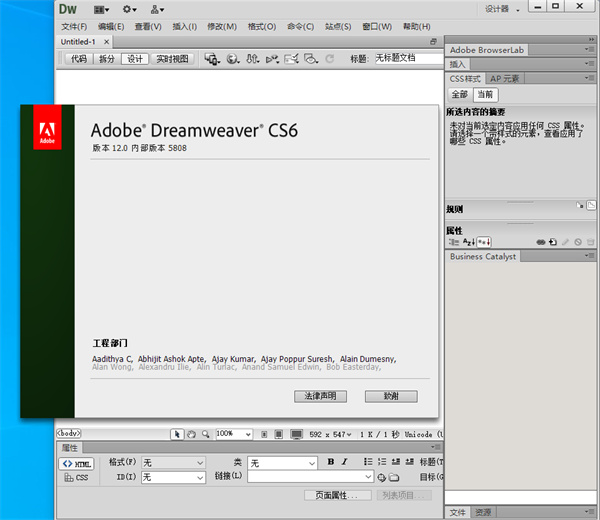Select the Zoom magnifier tool
This screenshot has height=520, width=600.
click(205, 434)
